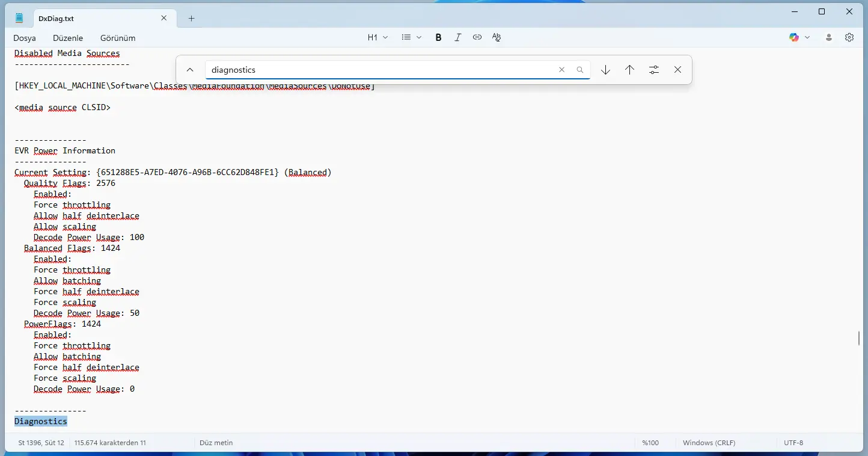This screenshot has height=456, width=868.
Task: Add a new tab with plus button
Action: click(x=191, y=18)
